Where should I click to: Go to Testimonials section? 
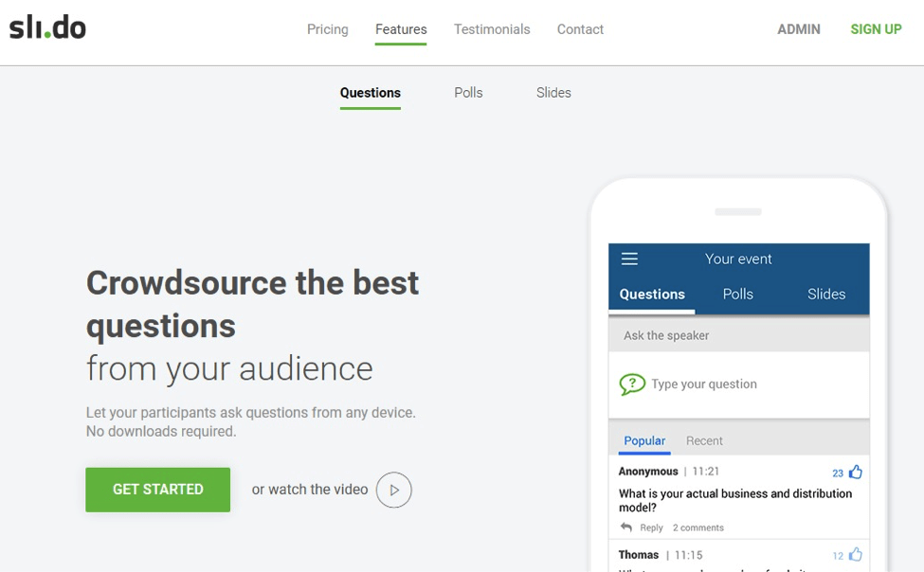(492, 29)
